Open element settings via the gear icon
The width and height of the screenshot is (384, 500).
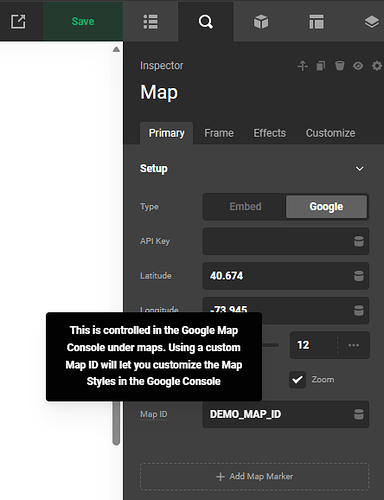pos(377,66)
